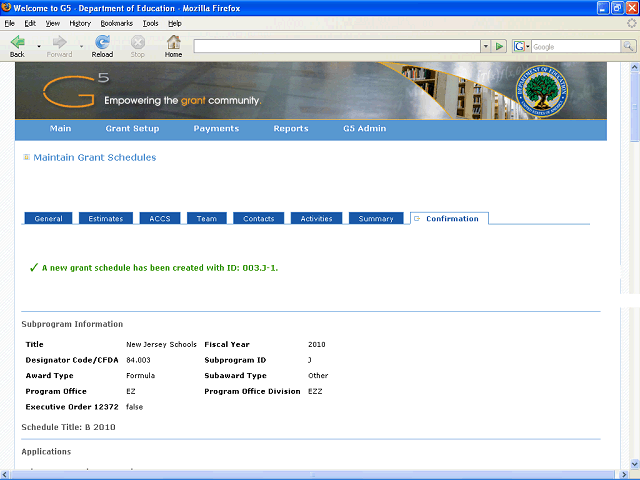This screenshot has width=640, height=480.
Task: Click the Maintain Grant Schedules heading link
Action: [95, 158]
